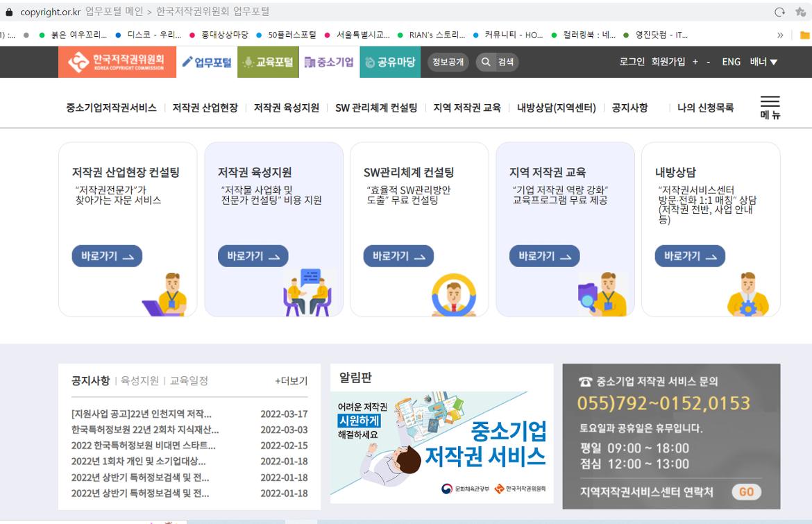Click the 검색 magnifier icon
The width and height of the screenshot is (812, 524).
(487, 62)
